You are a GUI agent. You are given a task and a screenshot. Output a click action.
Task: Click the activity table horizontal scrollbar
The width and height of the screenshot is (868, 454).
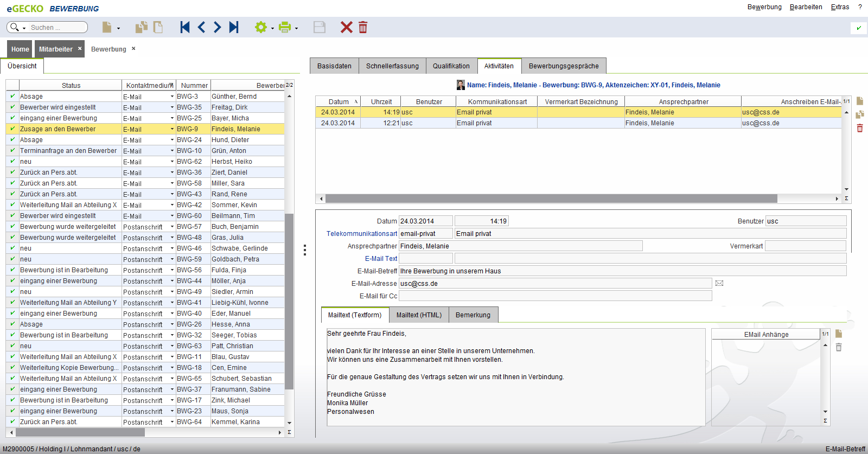click(x=551, y=199)
